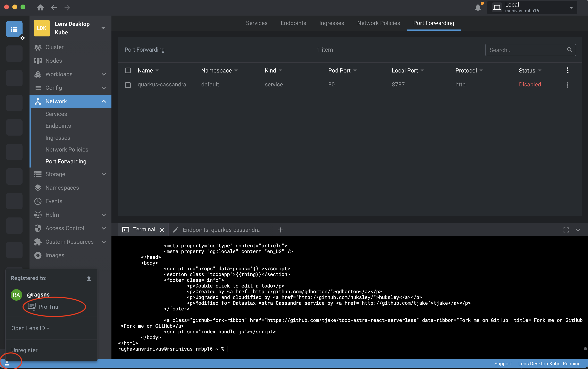Open Events in the sidebar
588x369 pixels.
(54, 201)
